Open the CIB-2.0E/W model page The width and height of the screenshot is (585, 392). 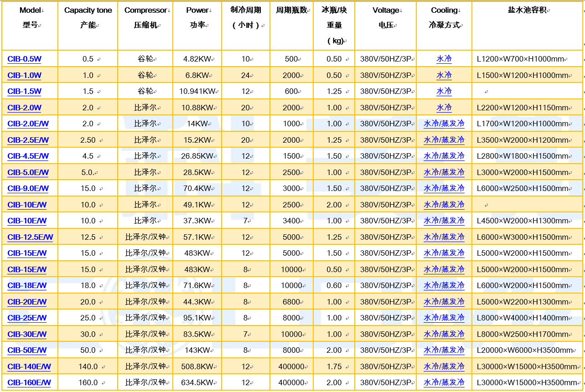click(28, 124)
